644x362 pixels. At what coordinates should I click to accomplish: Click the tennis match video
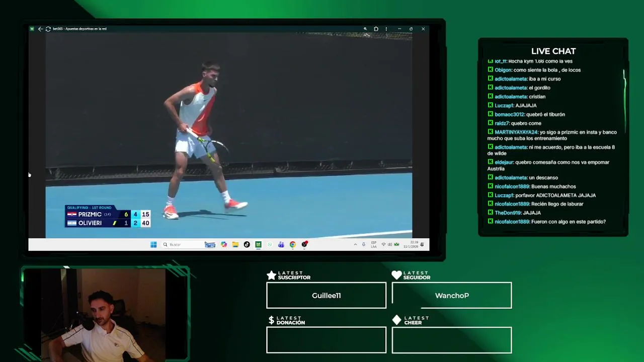(229, 136)
